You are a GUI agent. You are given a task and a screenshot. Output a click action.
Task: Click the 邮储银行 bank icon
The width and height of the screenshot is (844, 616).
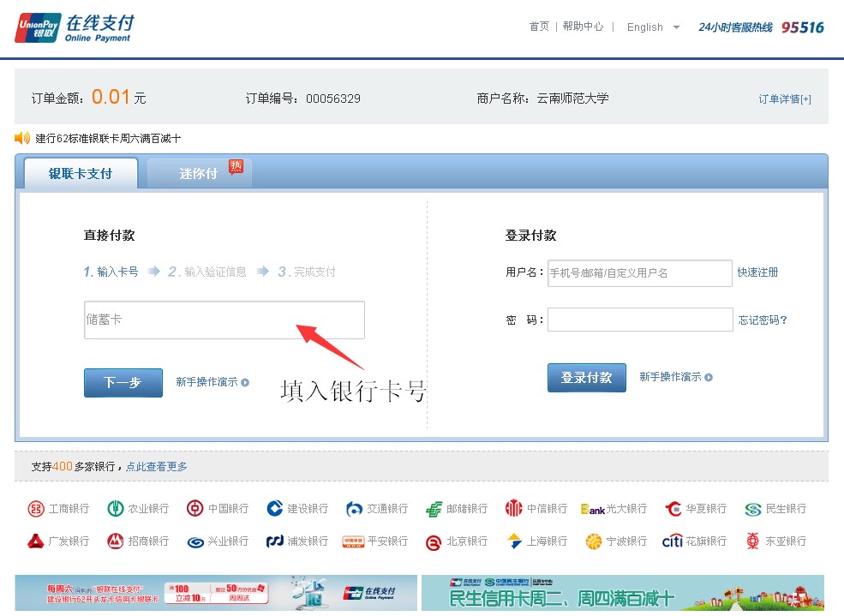(434, 509)
